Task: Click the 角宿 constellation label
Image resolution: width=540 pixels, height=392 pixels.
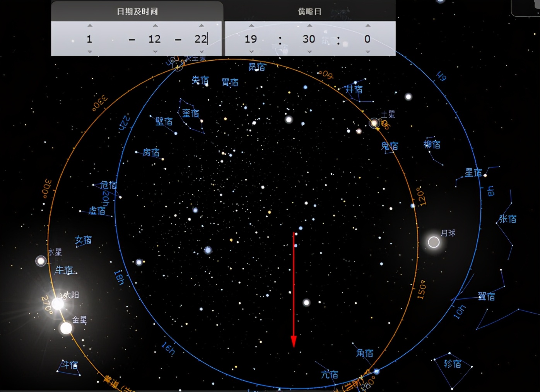Action: point(364,353)
